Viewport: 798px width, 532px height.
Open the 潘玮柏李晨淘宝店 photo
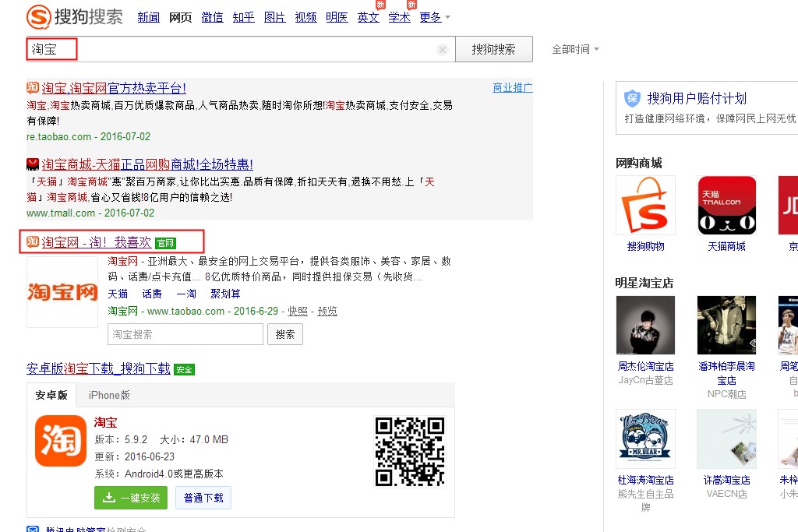(726, 325)
